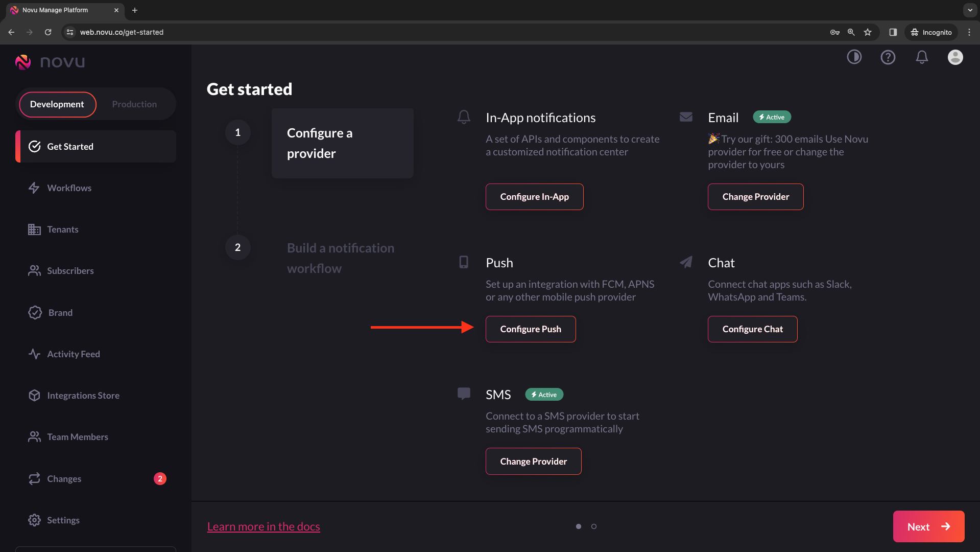Image resolution: width=980 pixels, height=552 pixels.
Task: Close the Novu Manage Platform tab
Action: [x=116, y=10]
